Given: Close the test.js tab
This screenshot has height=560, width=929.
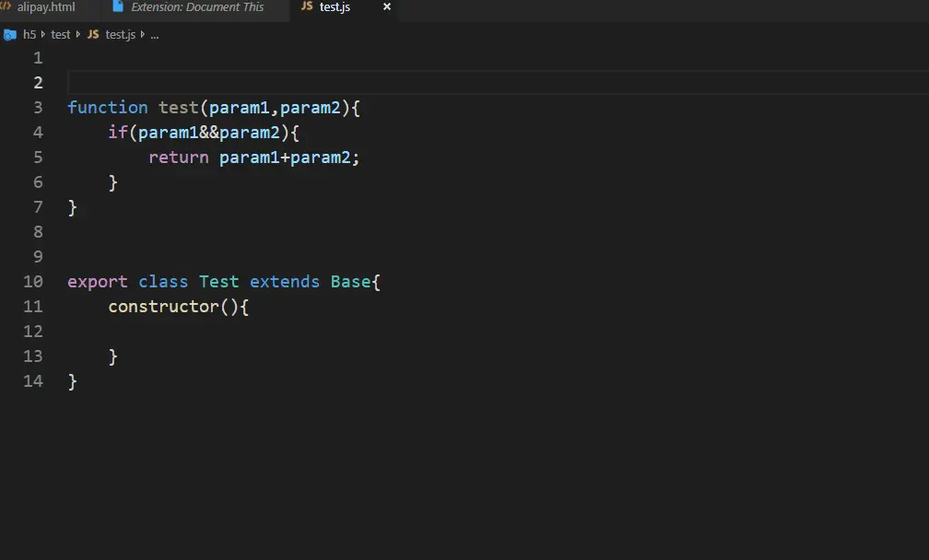Looking at the screenshot, I should [385, 7].
